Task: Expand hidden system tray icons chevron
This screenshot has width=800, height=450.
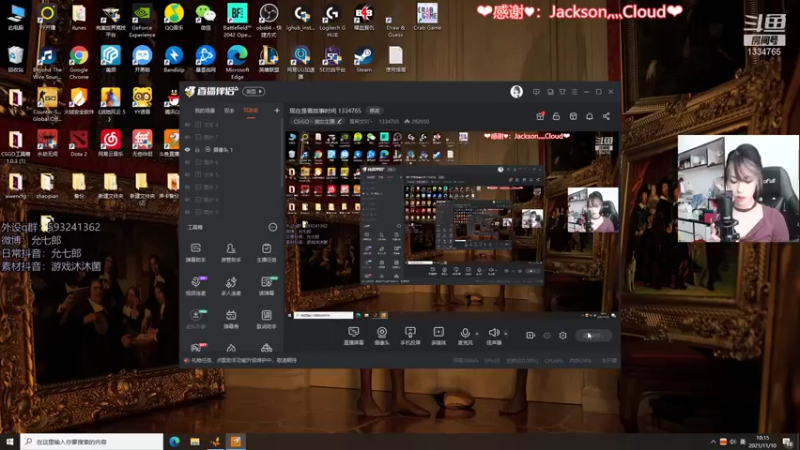Action: coord(713,441)
